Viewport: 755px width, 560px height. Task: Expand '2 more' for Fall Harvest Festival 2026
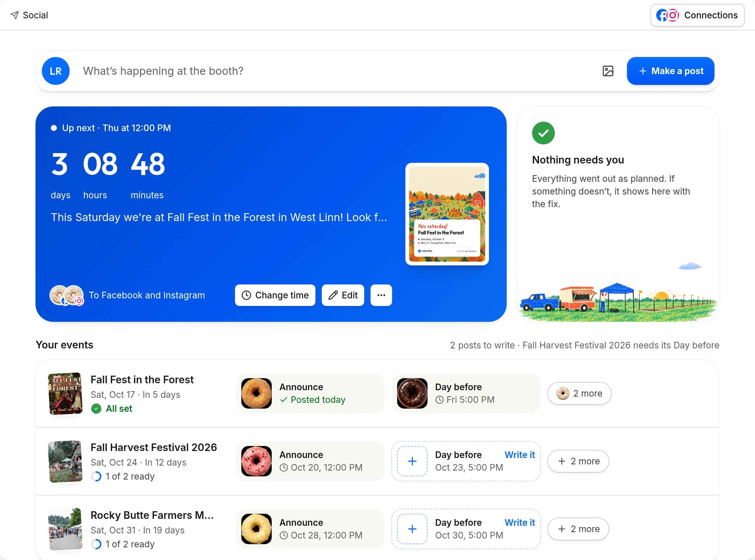coord(578,461)
